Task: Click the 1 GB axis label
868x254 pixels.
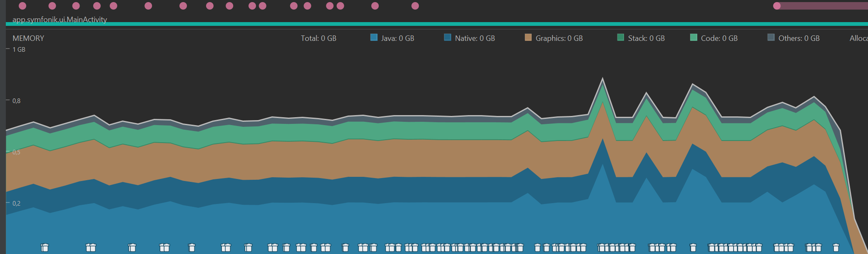Action: click(x=19, y=50)
